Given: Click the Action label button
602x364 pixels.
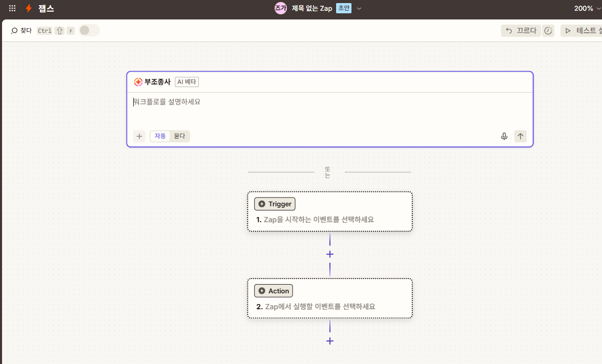Looking at the screenshot, I should coord(274,291).
